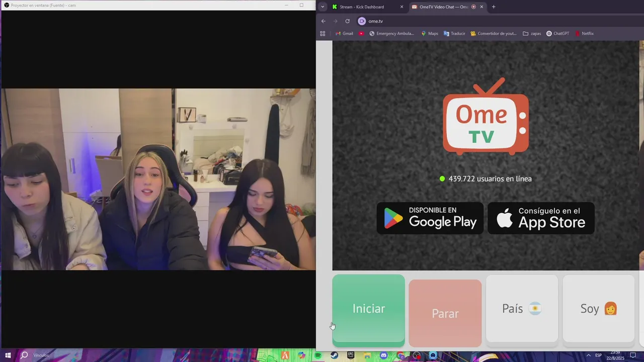Image resolution: width=644 pixels, height=362 pixels.
Task: Open the Gmail bookmark
Action: click(x=344, y=34)
